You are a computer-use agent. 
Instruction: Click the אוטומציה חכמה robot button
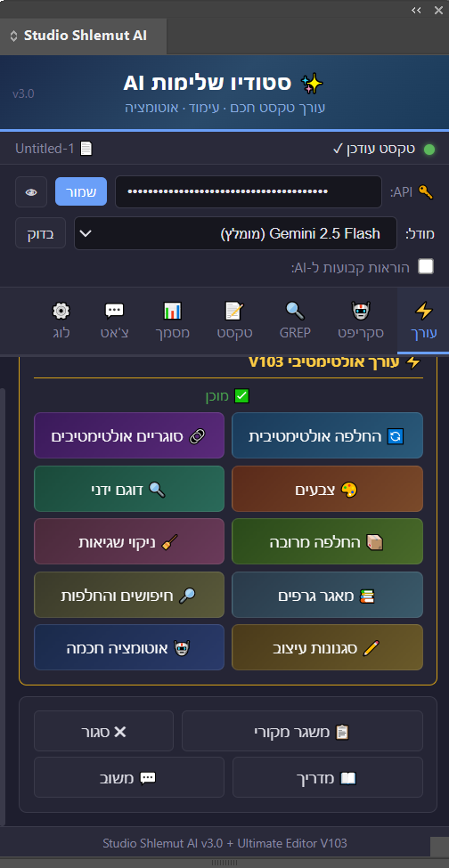[129, 647]
